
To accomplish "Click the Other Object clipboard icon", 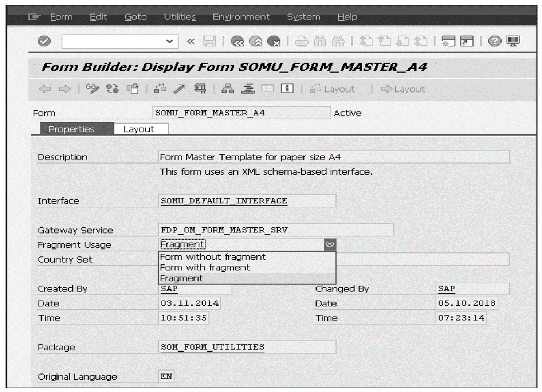I will pyautogui.click(x=133, y=89).
